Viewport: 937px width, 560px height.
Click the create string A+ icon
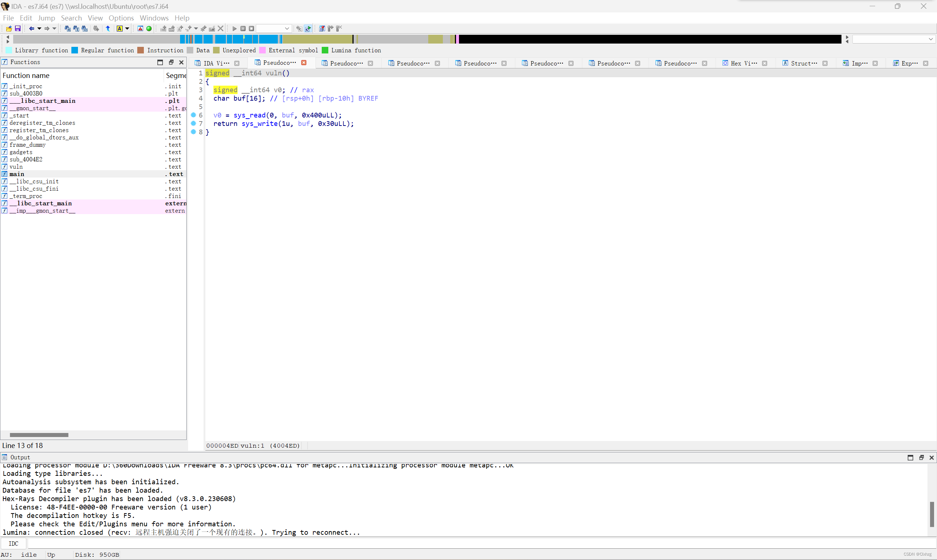180,29
